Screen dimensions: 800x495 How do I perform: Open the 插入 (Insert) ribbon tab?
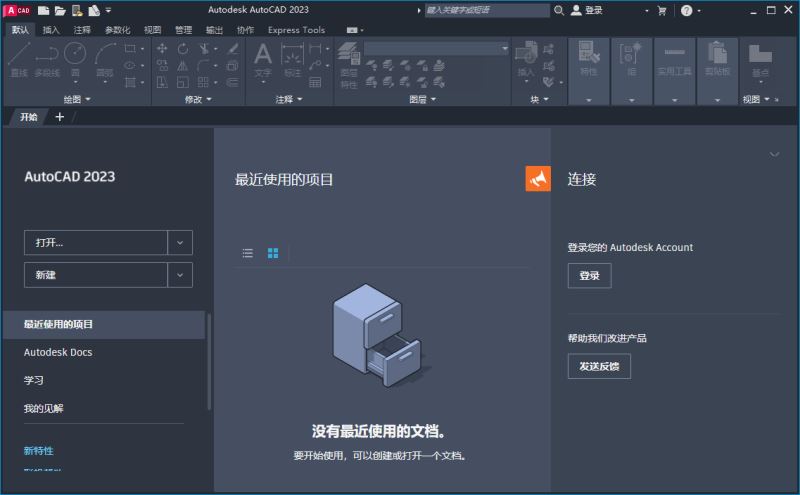[x=51, y=30]
